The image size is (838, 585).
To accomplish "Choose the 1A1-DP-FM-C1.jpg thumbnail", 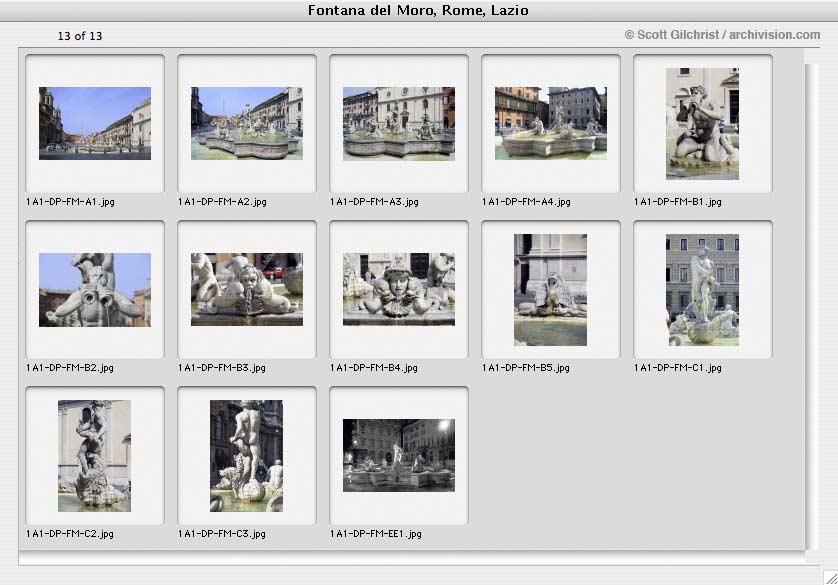I will coord(702,290).
